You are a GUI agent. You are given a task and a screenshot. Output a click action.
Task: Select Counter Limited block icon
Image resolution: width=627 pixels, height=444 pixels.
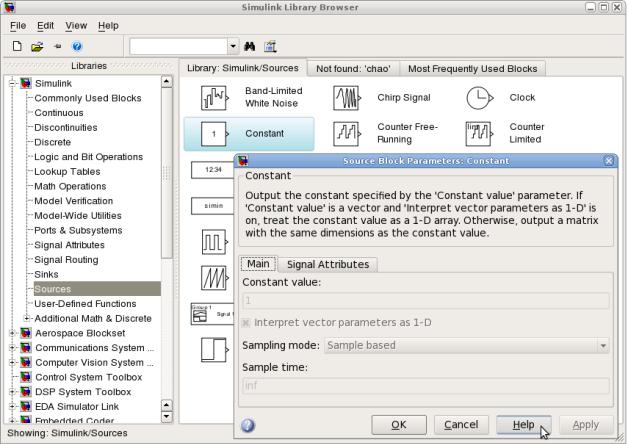[x=479, y=134]
